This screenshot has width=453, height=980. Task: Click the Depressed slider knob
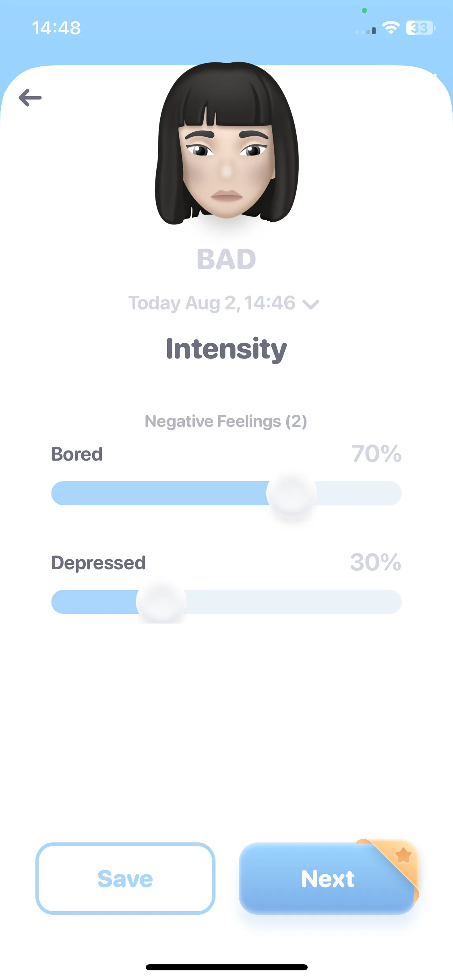click(x=161, y=602)
